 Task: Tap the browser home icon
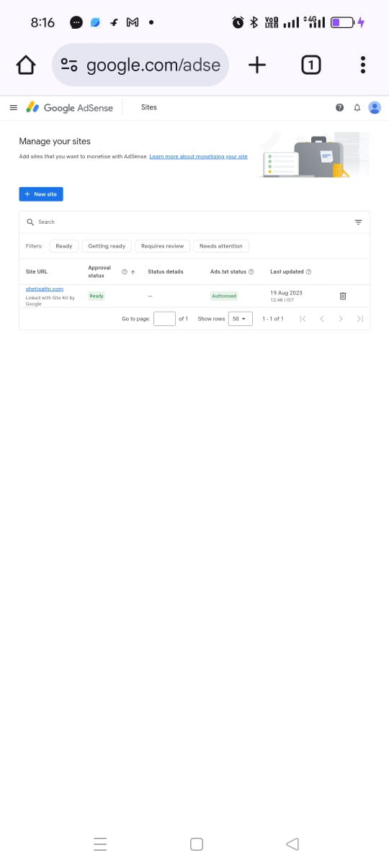tap(25, 65)
